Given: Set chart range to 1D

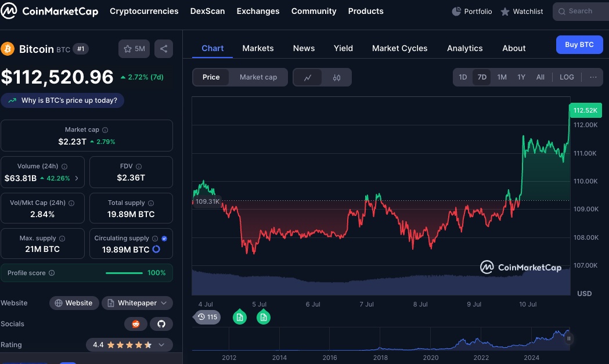Looking at the screenshot, I should [463, 77].
